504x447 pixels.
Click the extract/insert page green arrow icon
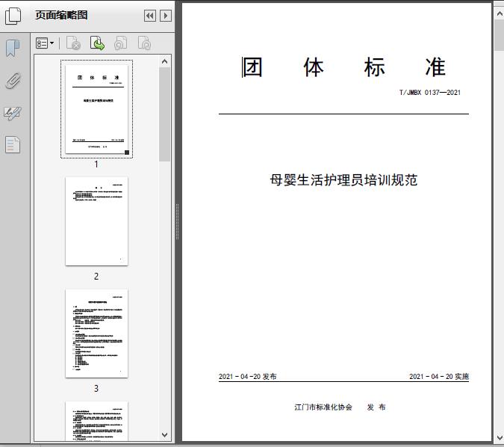click(97, 43)
